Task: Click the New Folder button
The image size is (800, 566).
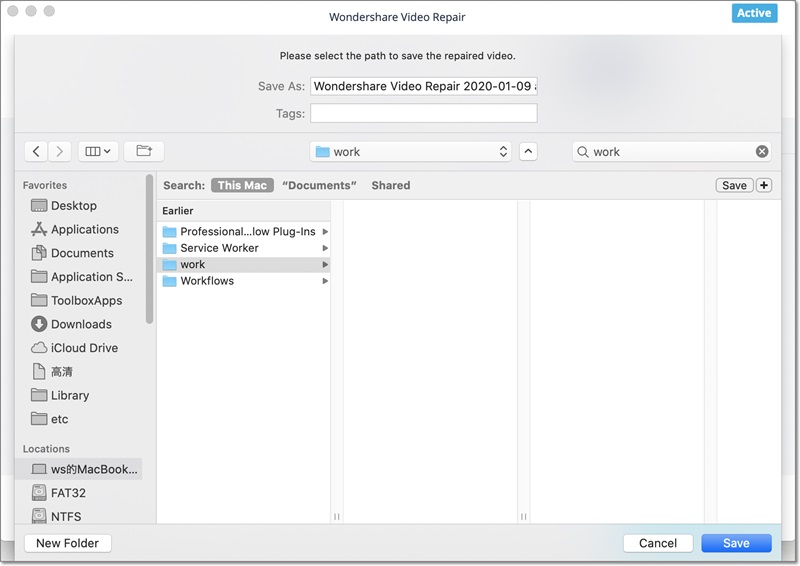Action: pos(67,543)
